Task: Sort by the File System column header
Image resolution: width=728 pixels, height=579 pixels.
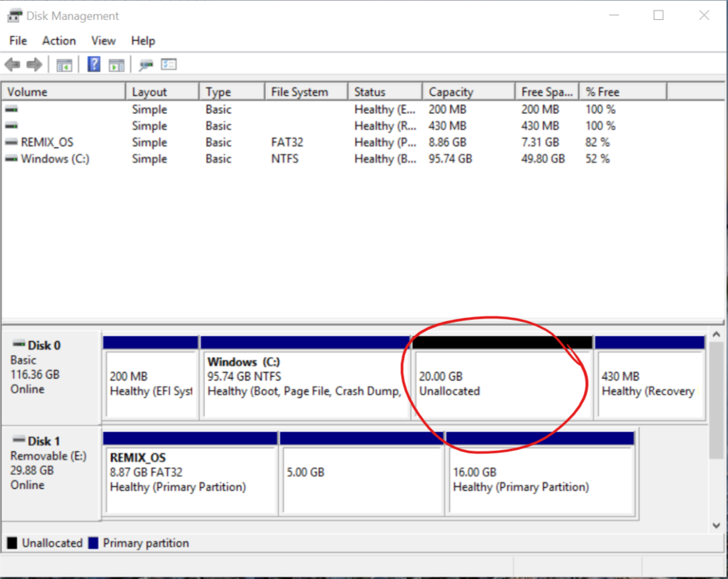Action: [x=306, y=91]
